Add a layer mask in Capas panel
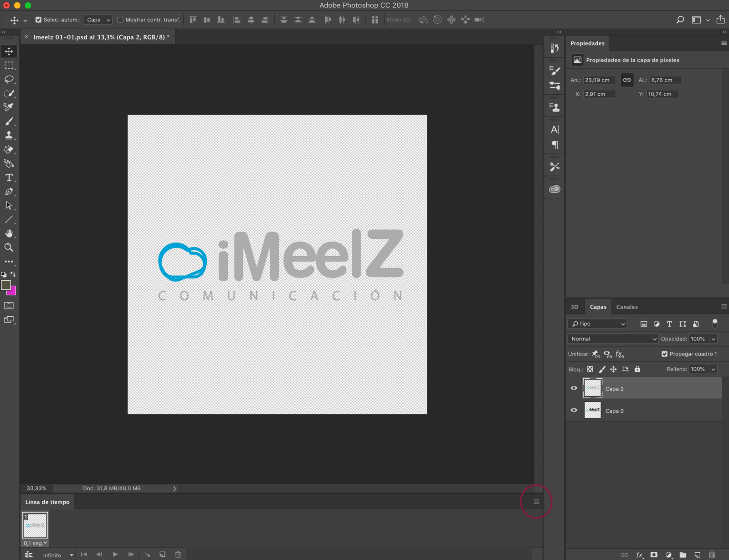Image resolution: width=729 pixels, height=560 pixels. [x=654, y=555]
